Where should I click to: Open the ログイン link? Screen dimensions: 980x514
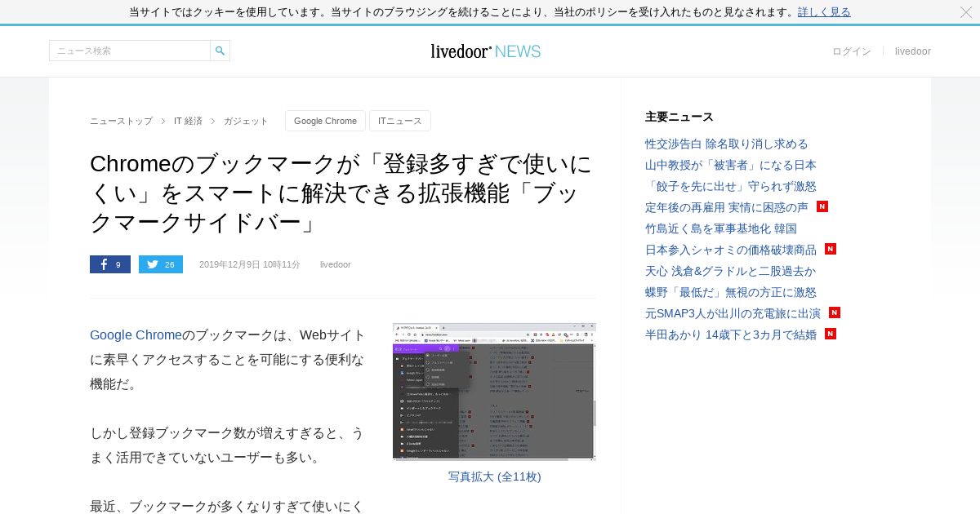(x=852, y=51)
